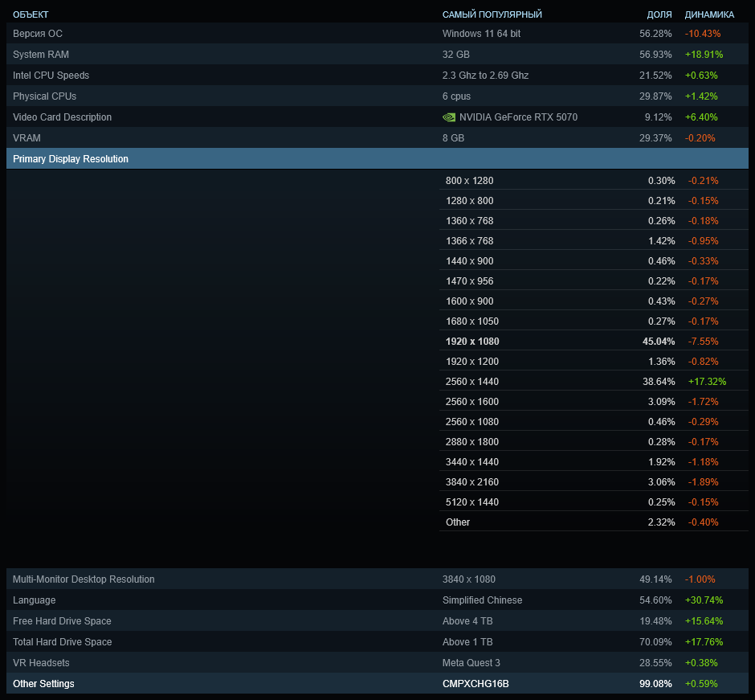This screenshot has height=700, width=755.
Task: Click the ОБЪЕКТ column header
Action: (x=31, y=14)
